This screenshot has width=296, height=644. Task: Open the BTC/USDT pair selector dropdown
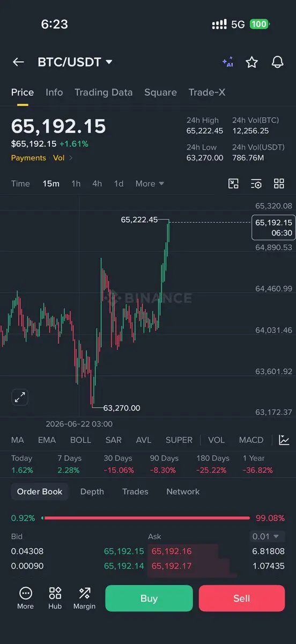point(75,62)
